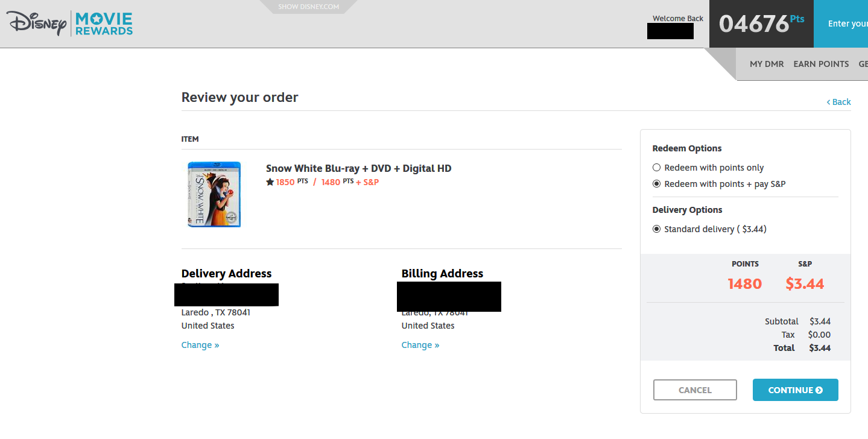Click the Welcome Back account text
The image size is (868, 439).
678,19
